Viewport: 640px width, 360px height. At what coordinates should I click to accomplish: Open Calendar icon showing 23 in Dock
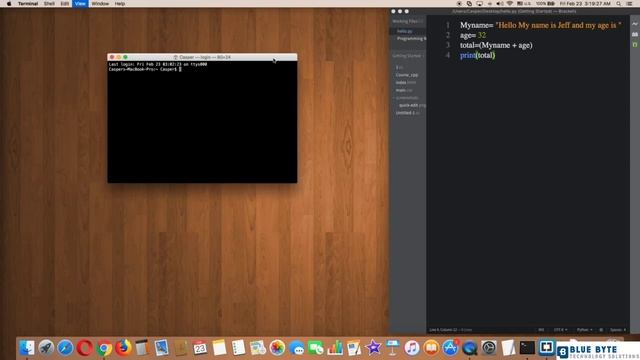[200, 348]
